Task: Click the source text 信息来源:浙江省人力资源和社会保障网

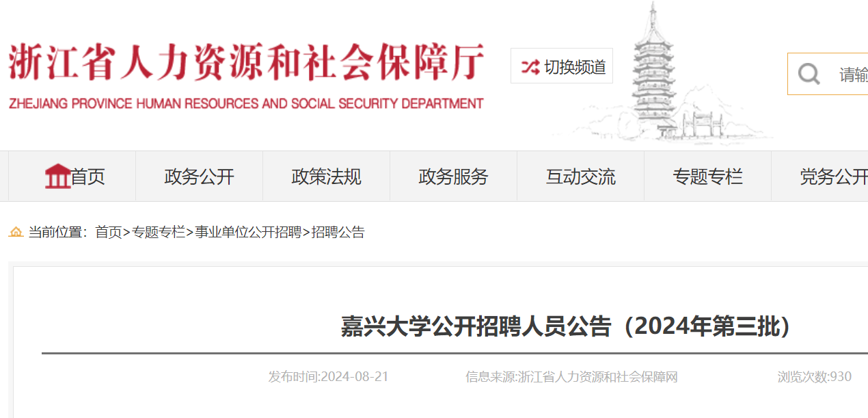Action: pyautogui.click(x=571, y=377)
